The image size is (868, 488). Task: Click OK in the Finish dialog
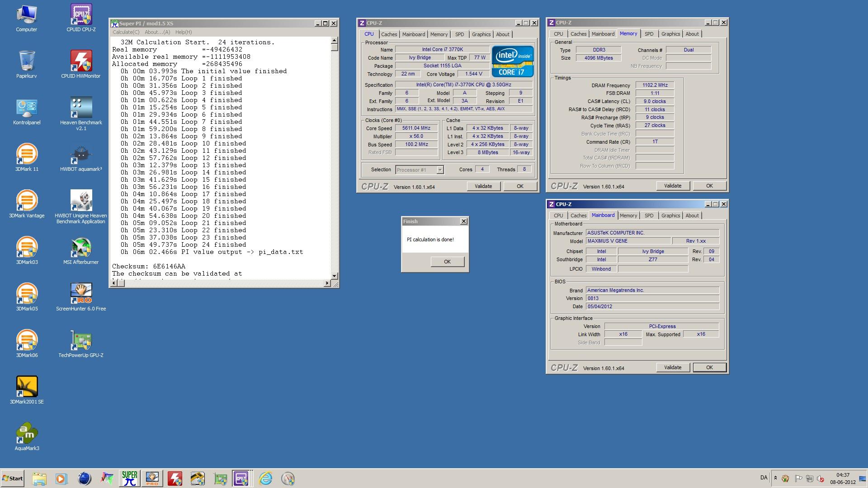point(447,262)
